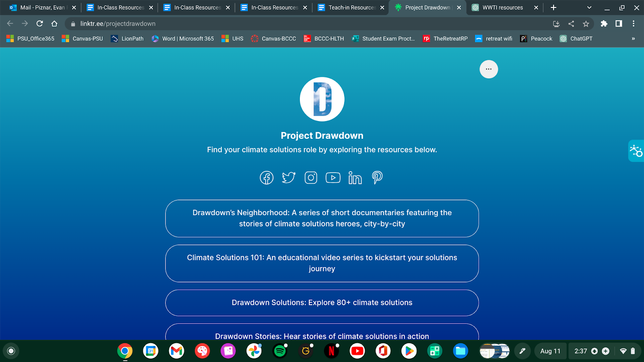Image resolution: width=644 pixels, height=362 pixels.
Task: Go forward to next page
Action: tap(25, 24)
